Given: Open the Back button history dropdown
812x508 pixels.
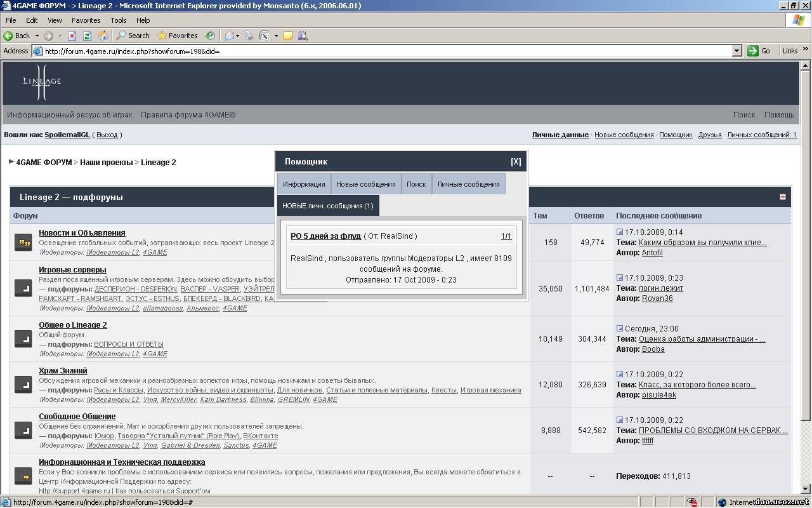Looking at the screenshot, I should [x=37, y=36].
